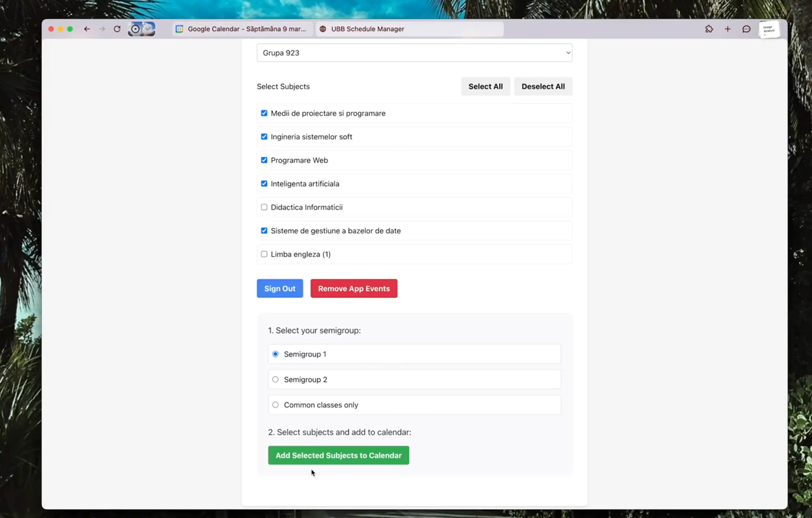812x518 pixels.
Task: Click the Image Analysis thumbnail in toolbar
Action: [769, 30]
